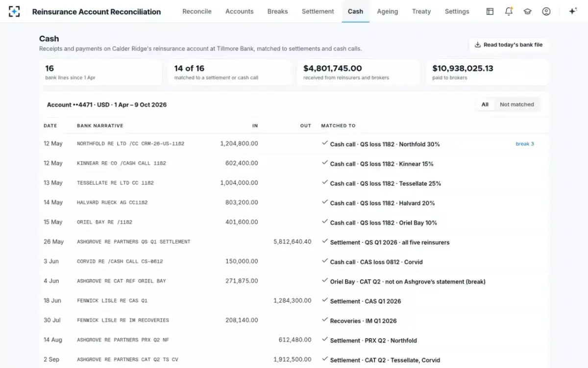
Task: Click the MATCHED TO column header
Action: (x=338, y=126)
